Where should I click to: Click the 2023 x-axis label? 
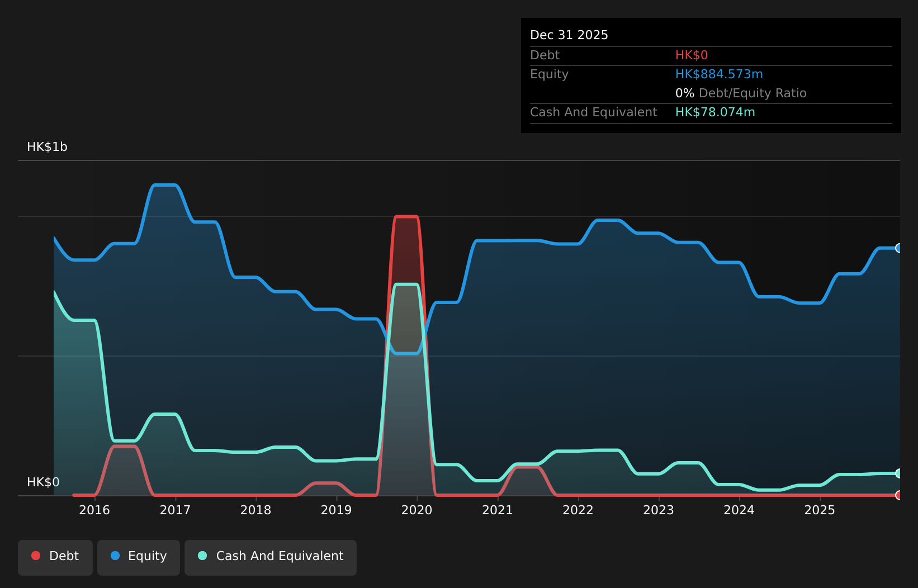click(x=659, y=510)
